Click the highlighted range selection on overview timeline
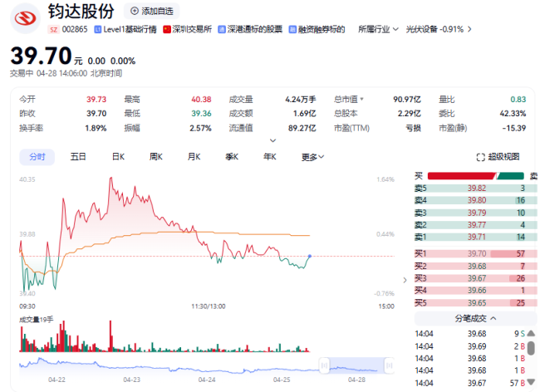Image resolution: width=540 pixels, height=392 pixels. (356, 365)
